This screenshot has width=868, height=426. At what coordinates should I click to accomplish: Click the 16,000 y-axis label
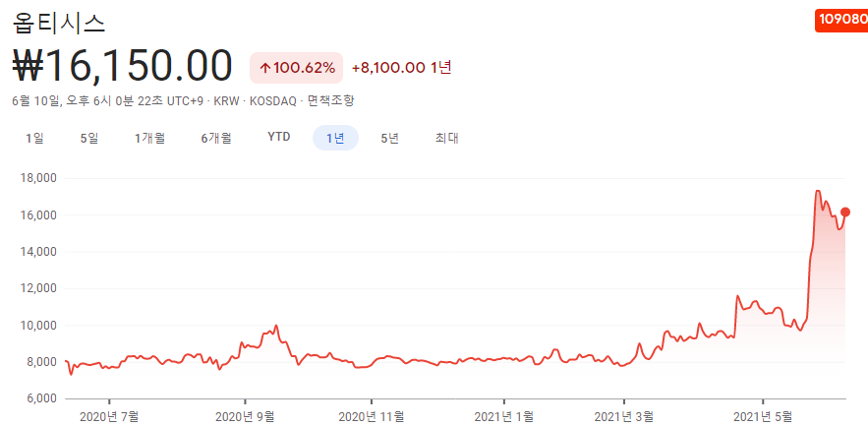tap(38, 214)
